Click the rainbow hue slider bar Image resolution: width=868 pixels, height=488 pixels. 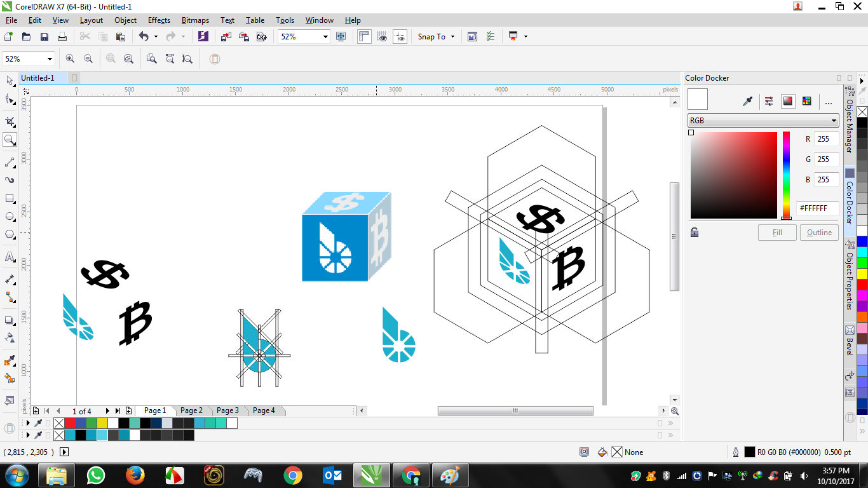(786, 175)
